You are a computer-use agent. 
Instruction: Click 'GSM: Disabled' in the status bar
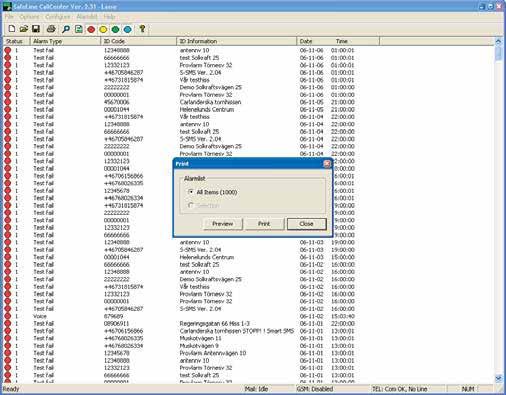pos(315,389)
